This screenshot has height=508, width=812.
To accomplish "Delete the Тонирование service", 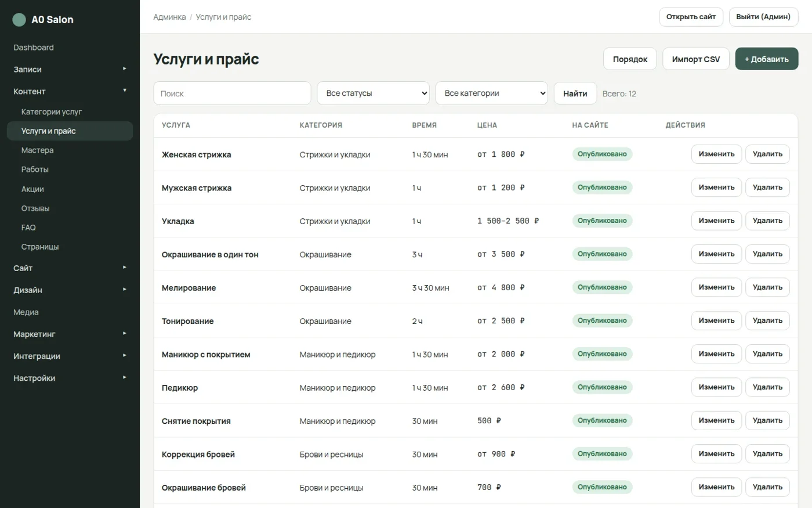I will (767, 320).
